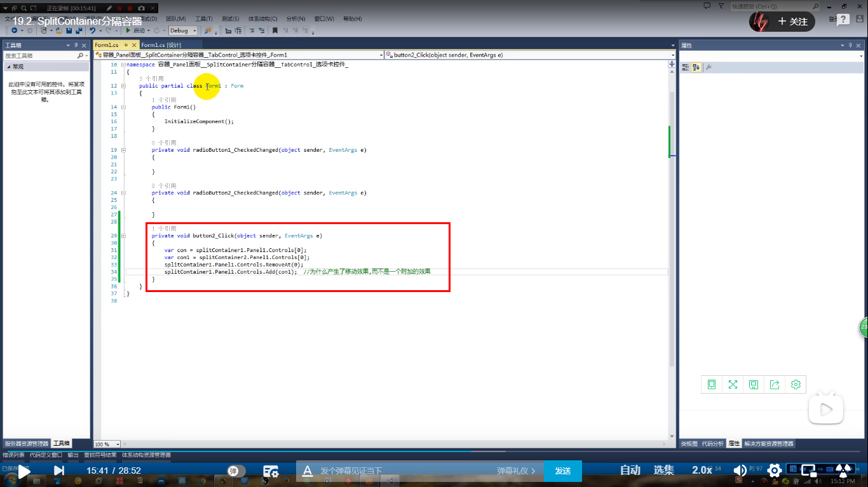Select the Form1.cs code tab

tap(106, 45)
